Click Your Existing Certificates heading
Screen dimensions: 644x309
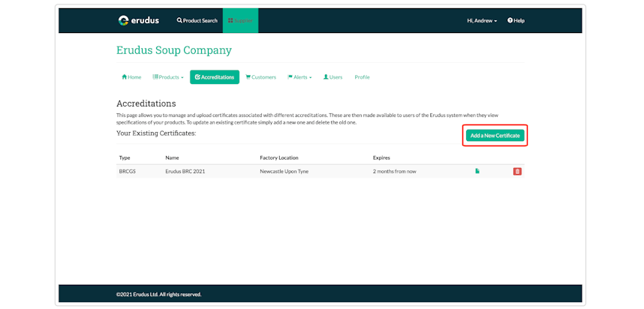(156, 133)
